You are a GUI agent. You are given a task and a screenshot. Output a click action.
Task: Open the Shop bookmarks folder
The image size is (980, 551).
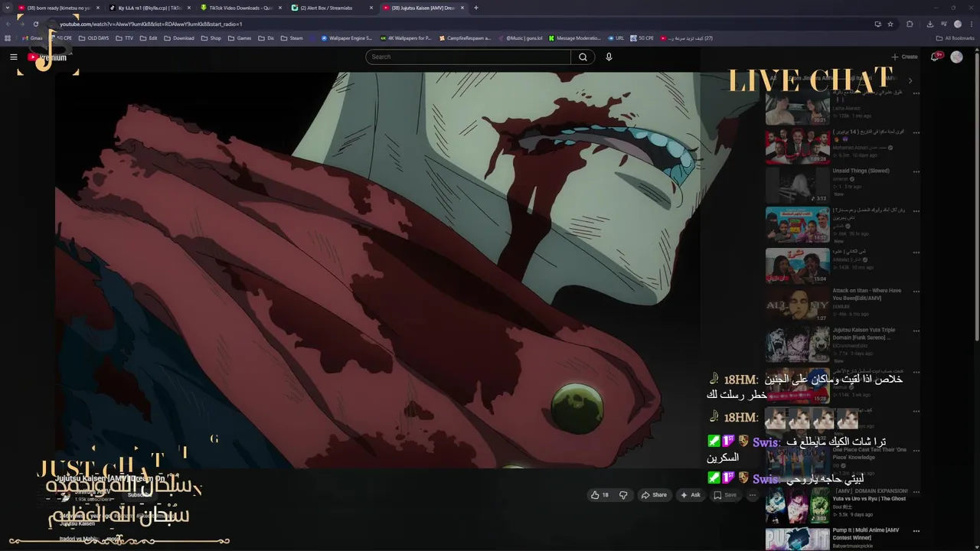pyautogui.click(x=211, y=38)
